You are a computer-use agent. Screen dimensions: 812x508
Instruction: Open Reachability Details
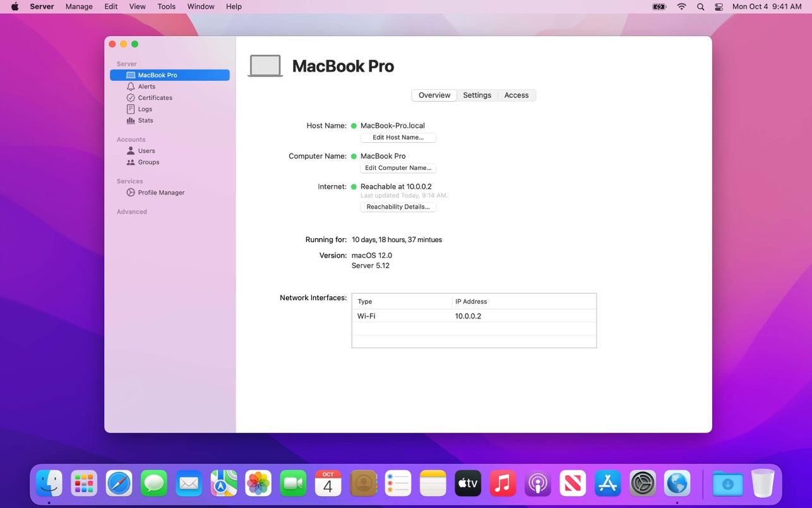[x=398, y=207]
